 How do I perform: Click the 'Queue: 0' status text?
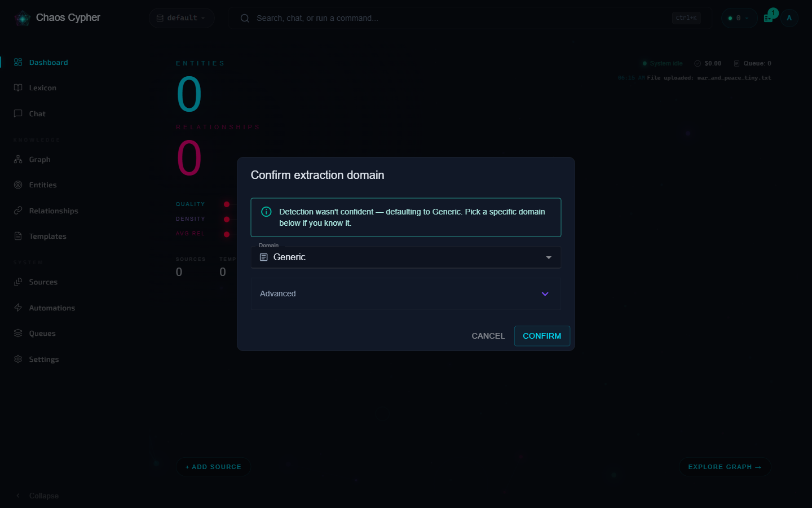[757, 63]
